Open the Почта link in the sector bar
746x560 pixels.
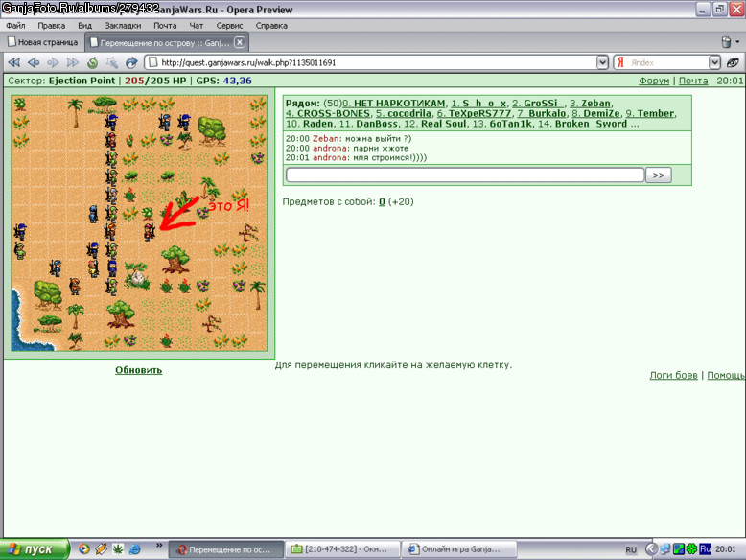(693, 81)
